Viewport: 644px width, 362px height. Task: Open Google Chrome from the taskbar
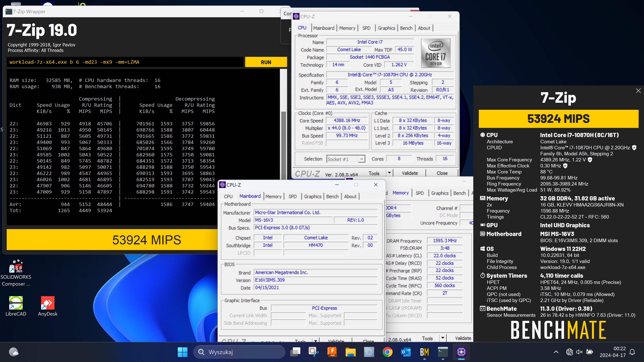(387, 352)
